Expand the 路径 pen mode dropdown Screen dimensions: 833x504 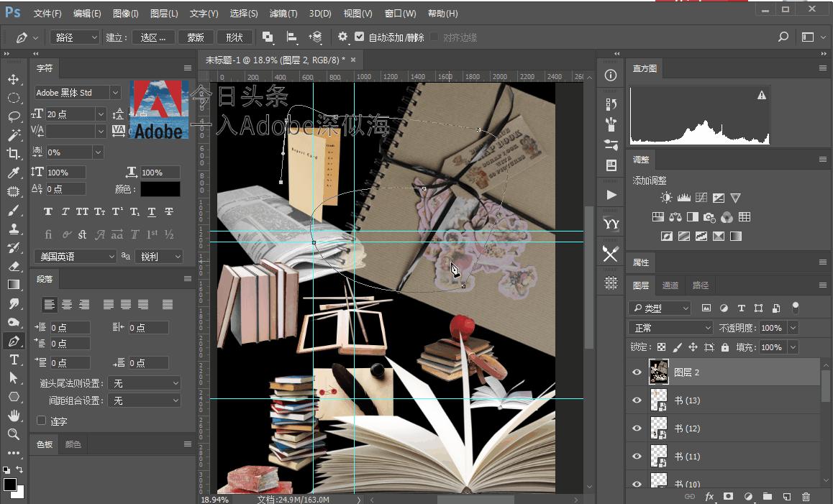[x=76, y=37]
